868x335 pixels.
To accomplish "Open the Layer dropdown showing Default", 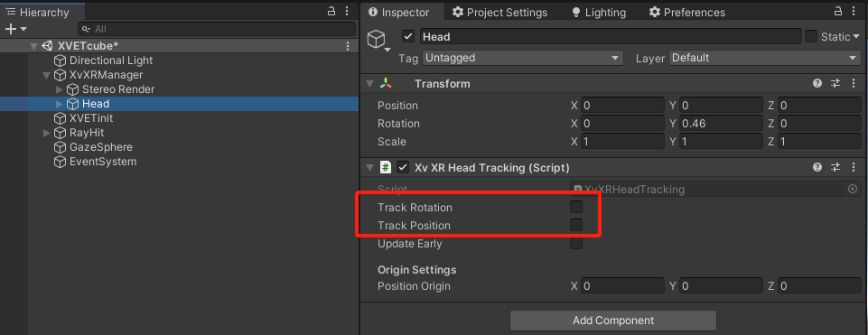I will [x=765, y=58].
